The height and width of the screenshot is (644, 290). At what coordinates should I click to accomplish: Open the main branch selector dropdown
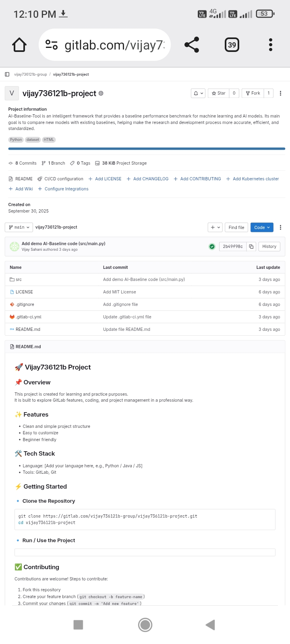tap(19, 227)
